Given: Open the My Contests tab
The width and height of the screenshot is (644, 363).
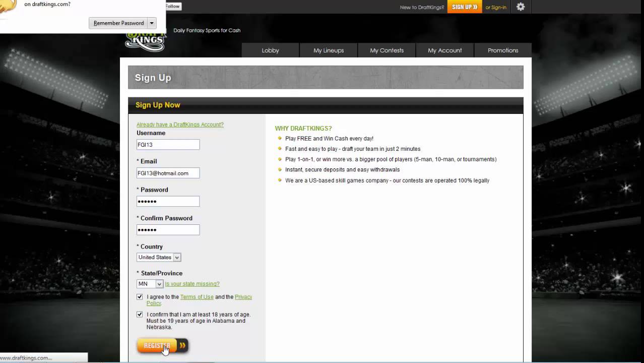Looking at the screenshot, I should (387, 50).
